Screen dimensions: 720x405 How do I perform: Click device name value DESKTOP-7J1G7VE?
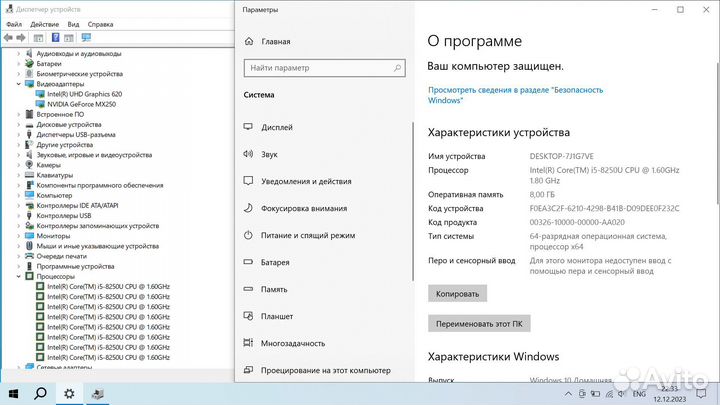click(562, 156)
